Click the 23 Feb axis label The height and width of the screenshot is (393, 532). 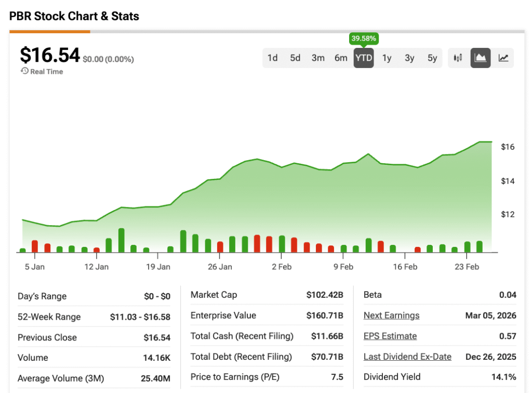(x=467, y=267)
